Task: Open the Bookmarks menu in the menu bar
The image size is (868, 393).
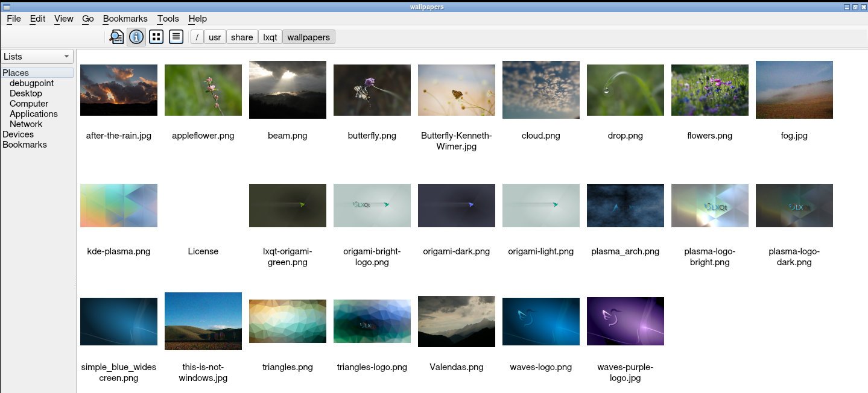Action: tap(125, 19)
